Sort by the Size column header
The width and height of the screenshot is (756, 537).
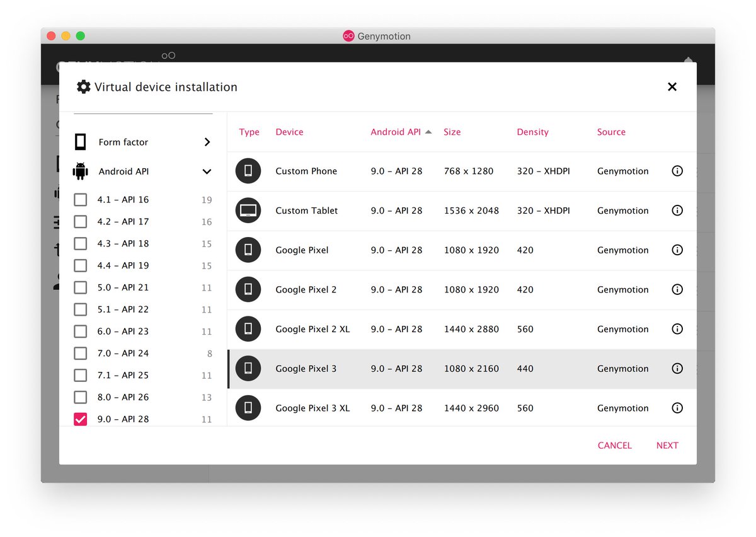(x=452, y=132)
